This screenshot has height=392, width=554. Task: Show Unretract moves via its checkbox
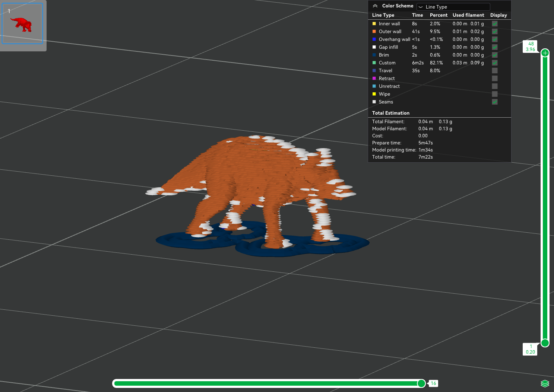(495, 86)
